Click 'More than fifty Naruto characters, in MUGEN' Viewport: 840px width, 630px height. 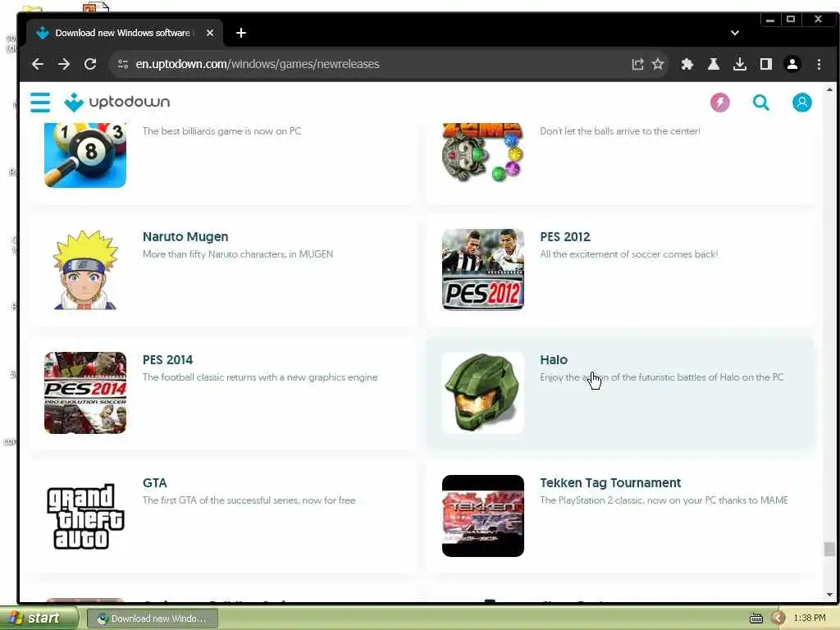coord(238,254)
